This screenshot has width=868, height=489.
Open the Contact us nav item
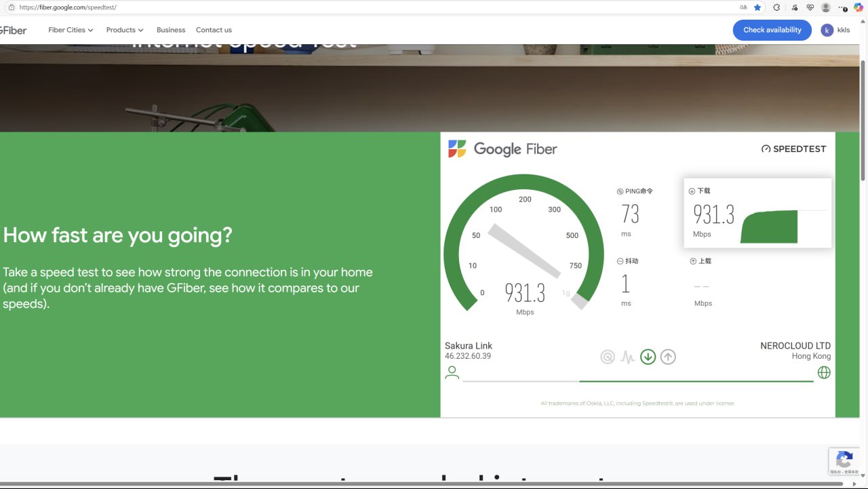214,30
